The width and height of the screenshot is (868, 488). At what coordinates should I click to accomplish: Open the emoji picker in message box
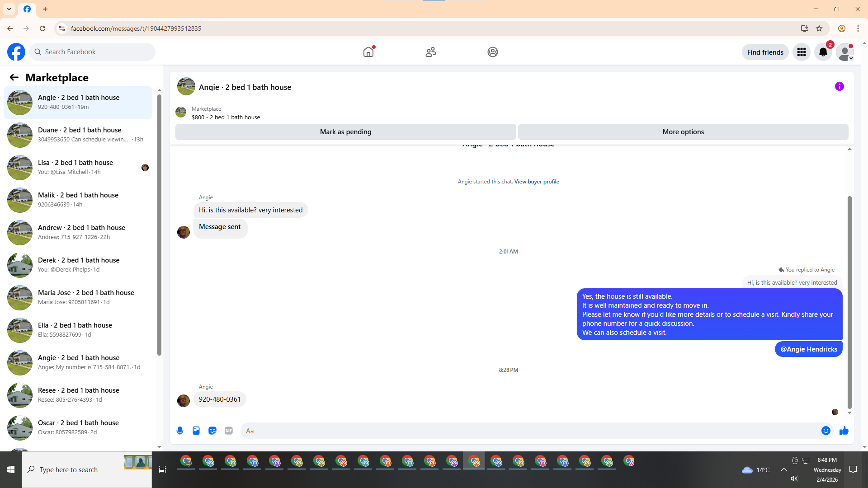826,431
